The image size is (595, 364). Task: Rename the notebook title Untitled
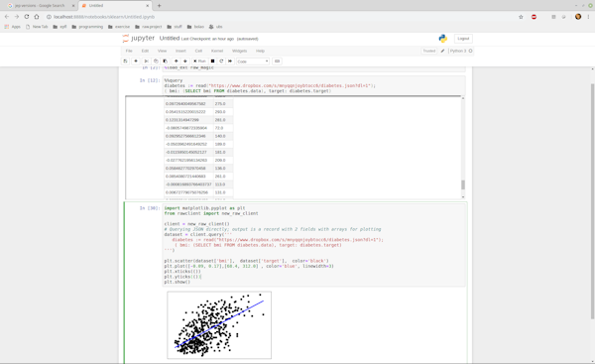pyautogui.click(x=170, y=39)
